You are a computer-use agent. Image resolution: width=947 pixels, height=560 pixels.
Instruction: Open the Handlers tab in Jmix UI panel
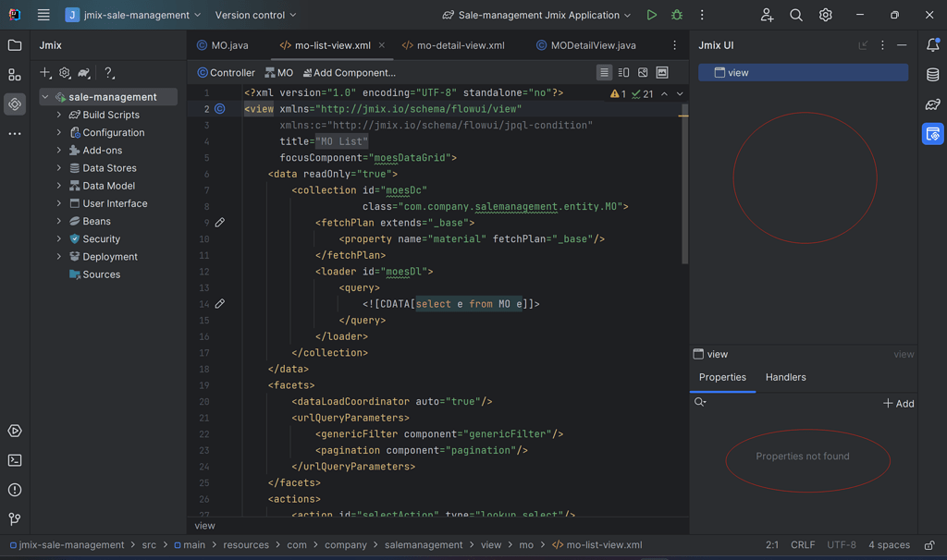(x=785, y=377)
